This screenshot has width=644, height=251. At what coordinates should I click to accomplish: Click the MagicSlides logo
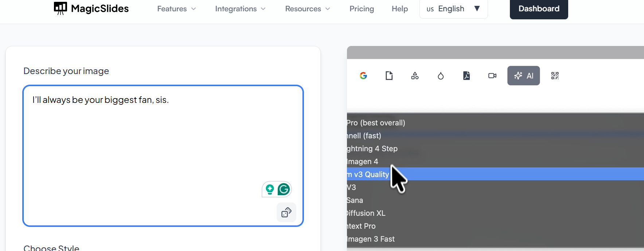click(x=91, y=8)
